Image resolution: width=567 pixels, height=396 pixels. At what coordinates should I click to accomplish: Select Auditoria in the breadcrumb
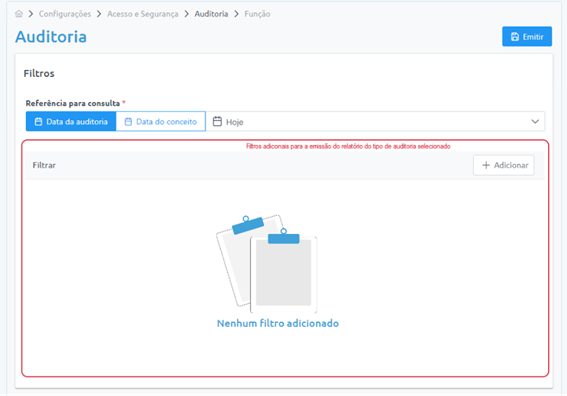click(x=211, y=14)
